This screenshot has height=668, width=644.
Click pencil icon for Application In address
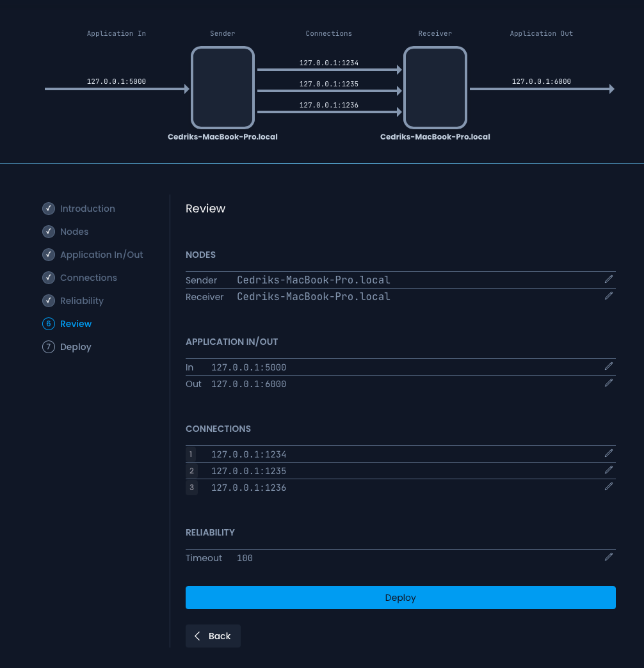(608, 366)
